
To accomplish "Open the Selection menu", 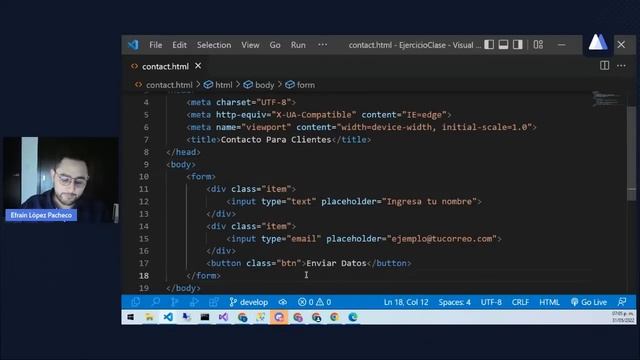I will (214, 45).
